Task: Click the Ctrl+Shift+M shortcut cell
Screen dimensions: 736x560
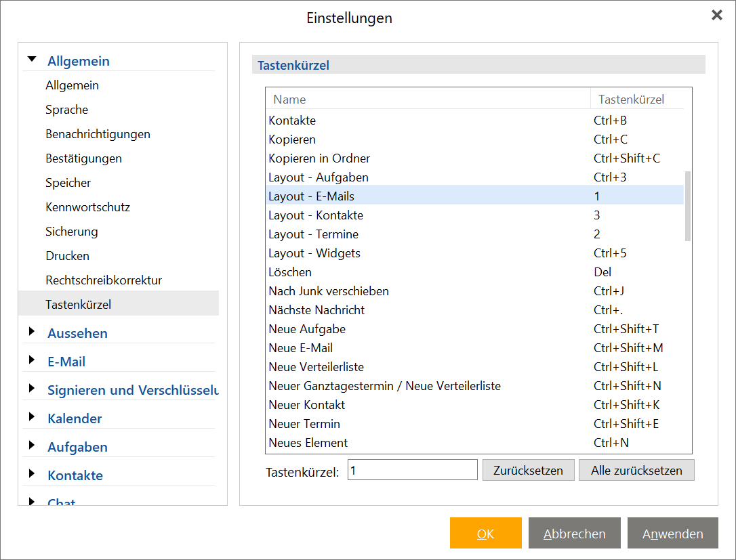Action: [x=628, y=348]
